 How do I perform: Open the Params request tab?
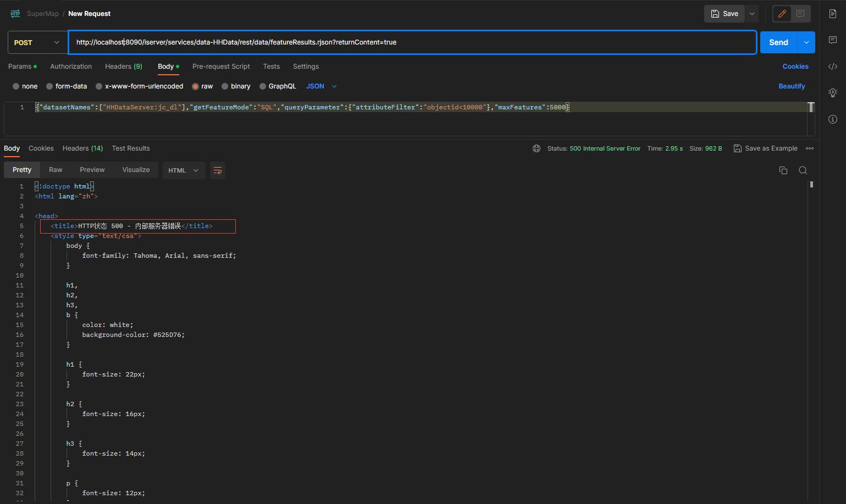click(x=22, y=67)
